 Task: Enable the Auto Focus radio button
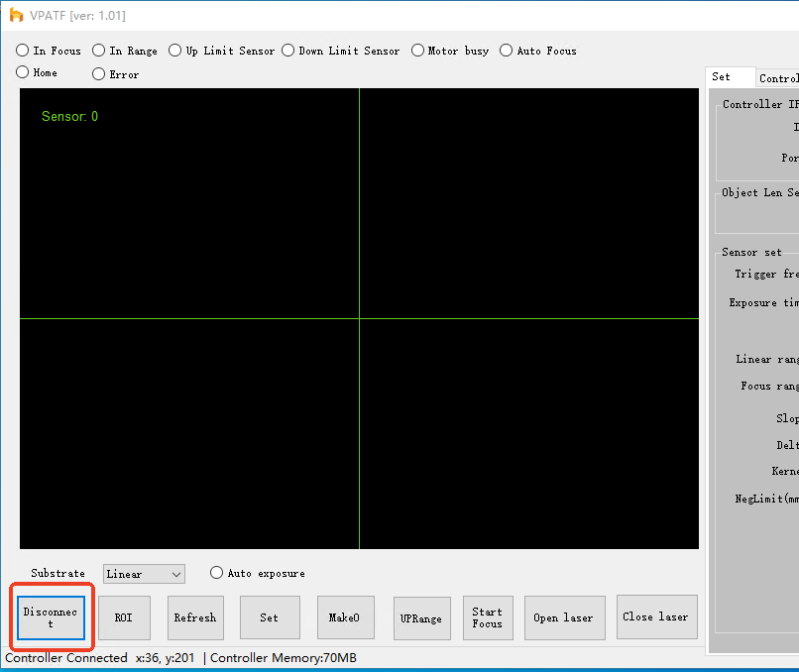[507, 51]
